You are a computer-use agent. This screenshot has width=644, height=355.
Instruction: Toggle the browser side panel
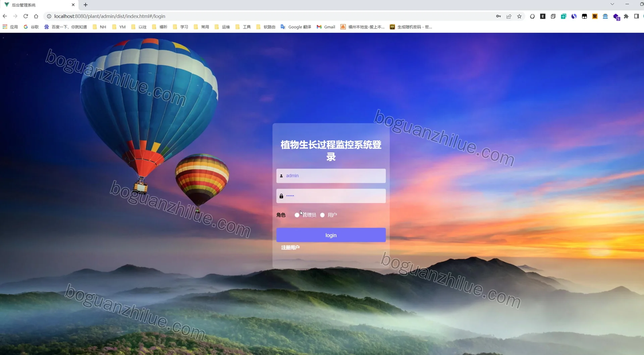point(636,16)
